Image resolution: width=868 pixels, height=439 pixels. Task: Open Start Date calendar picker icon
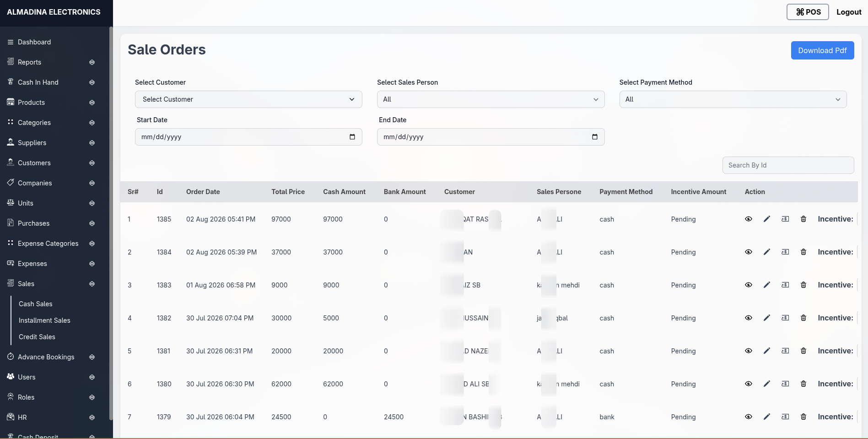click(x=352, y=137)
